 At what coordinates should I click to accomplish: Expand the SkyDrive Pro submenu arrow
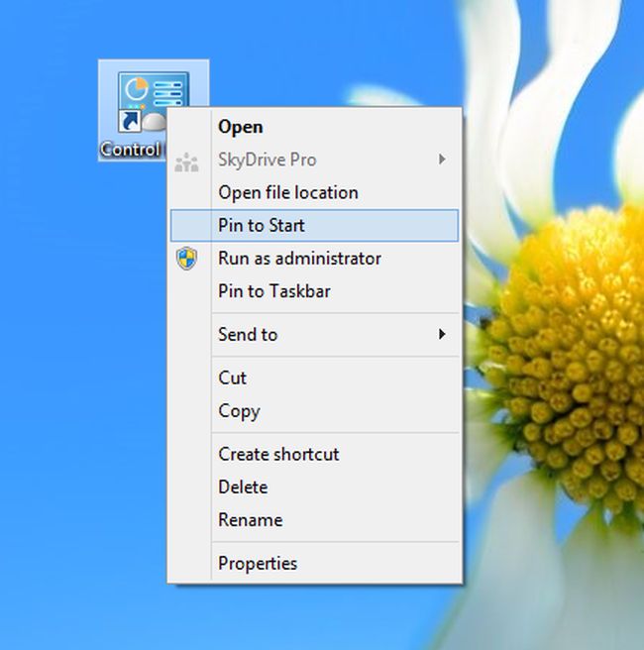[442, 160]
